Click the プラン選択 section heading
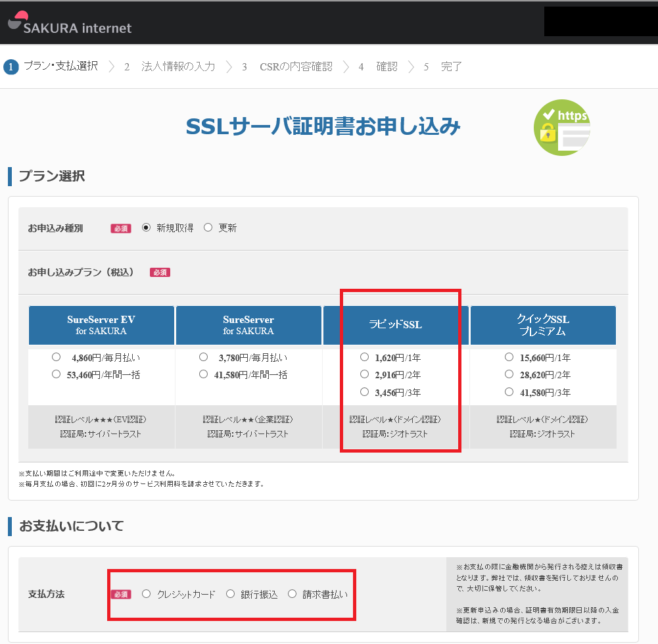This screenshot has height=644, width=658. 52,176
